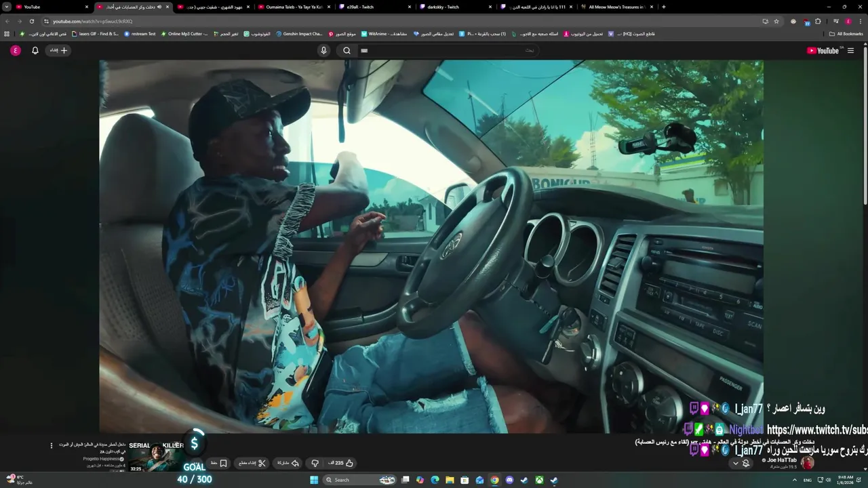The height and width of the screenshot is (488, 868).
Task: Show hidden system tray icons
Action: 796,480
